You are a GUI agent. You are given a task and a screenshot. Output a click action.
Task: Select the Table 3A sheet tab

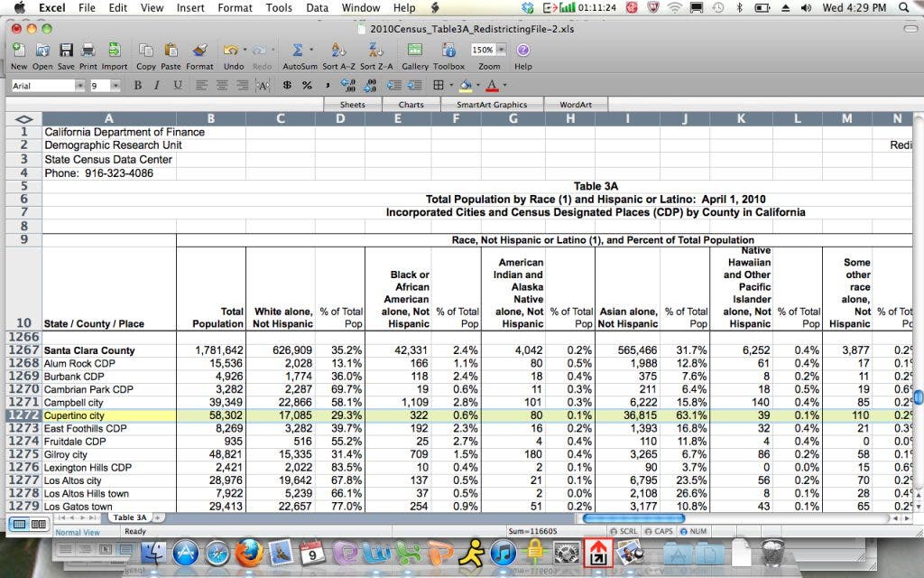[130, 517]
